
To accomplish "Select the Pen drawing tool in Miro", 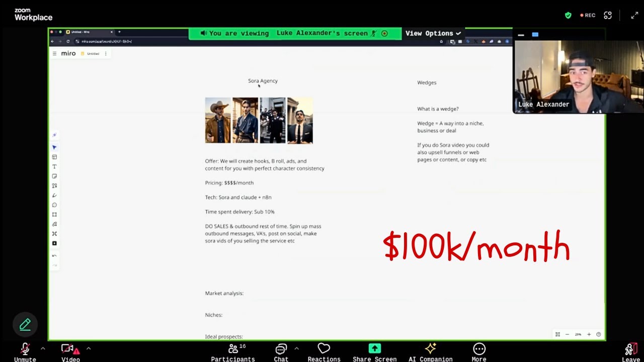I will [x=54, y=195].
